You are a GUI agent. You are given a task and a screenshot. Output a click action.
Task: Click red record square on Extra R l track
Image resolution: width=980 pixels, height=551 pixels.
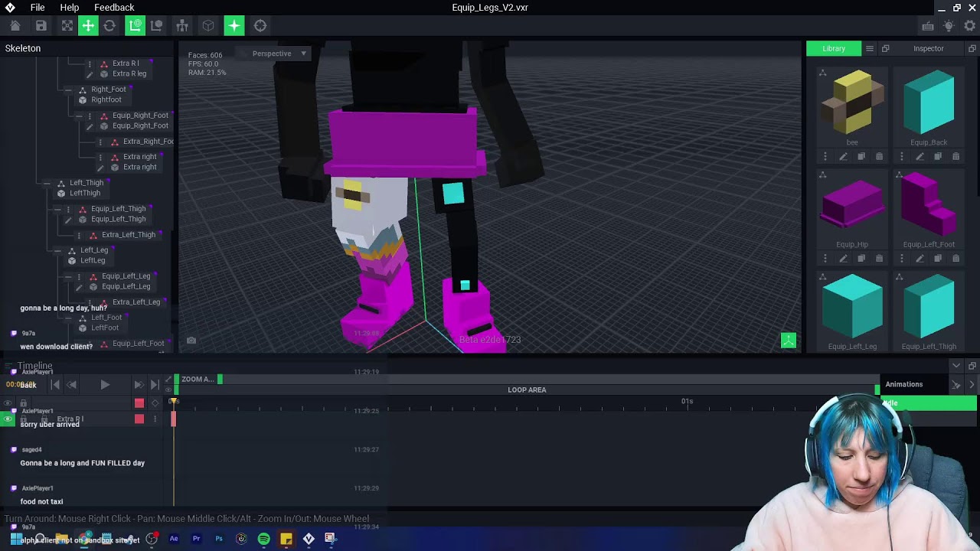[139, 419]
